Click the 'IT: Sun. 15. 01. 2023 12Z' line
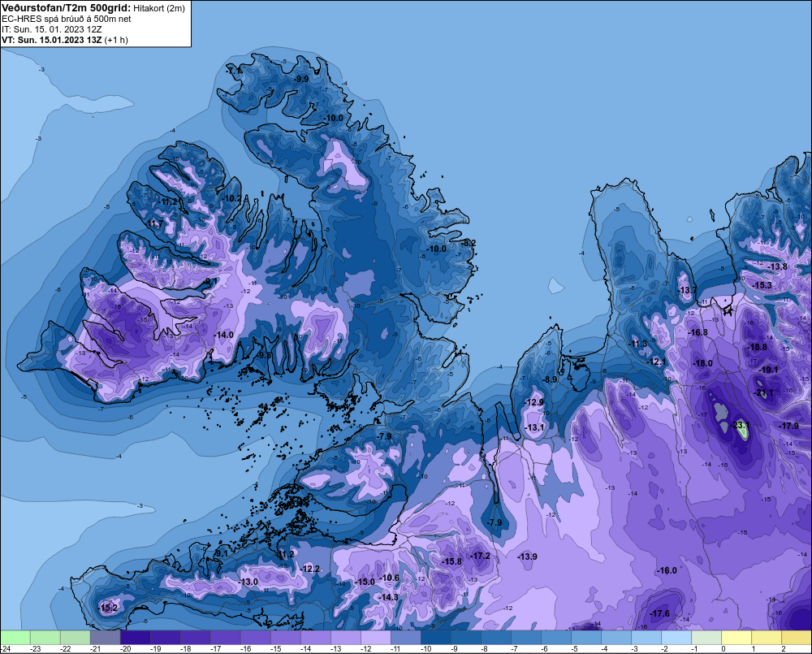 click(51, 29)
